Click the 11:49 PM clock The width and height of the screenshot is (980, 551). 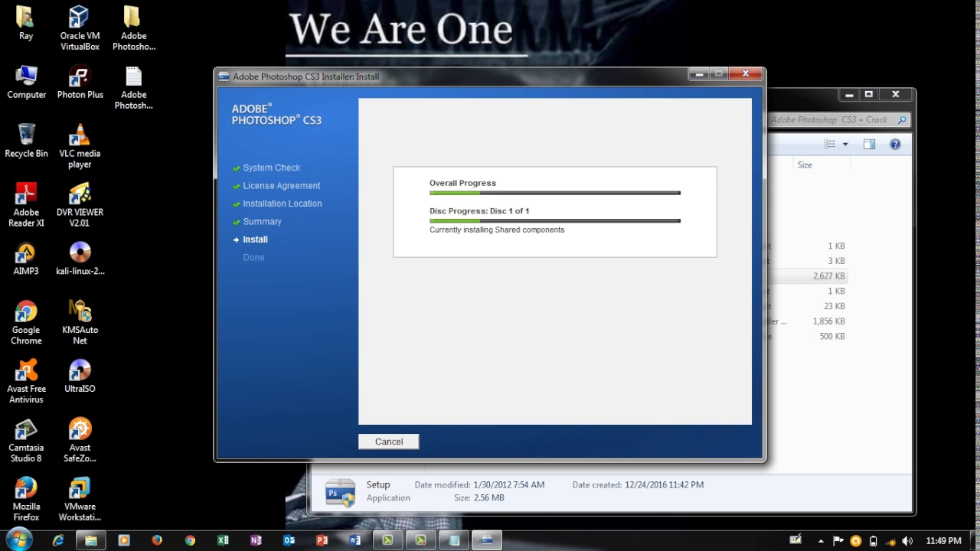943,541
